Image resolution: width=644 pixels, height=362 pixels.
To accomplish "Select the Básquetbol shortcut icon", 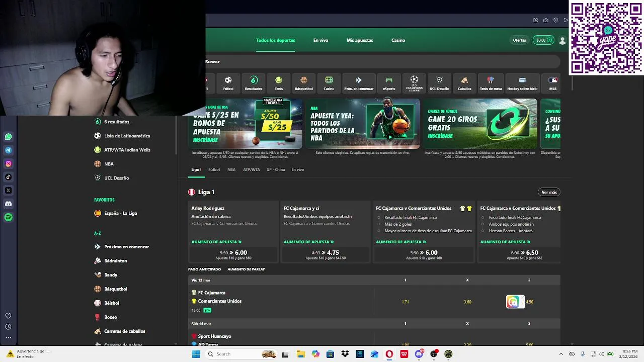I will click(x=304, y=83).
